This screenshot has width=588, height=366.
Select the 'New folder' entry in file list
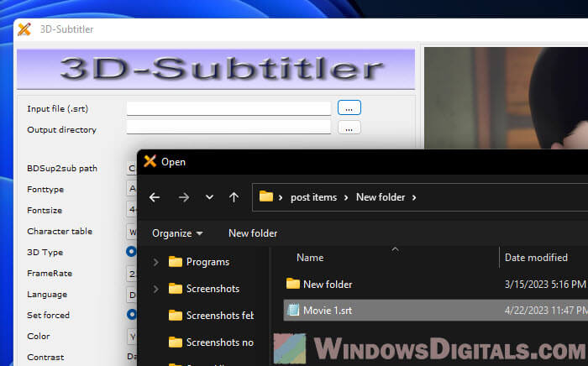[x=328, y=285]
